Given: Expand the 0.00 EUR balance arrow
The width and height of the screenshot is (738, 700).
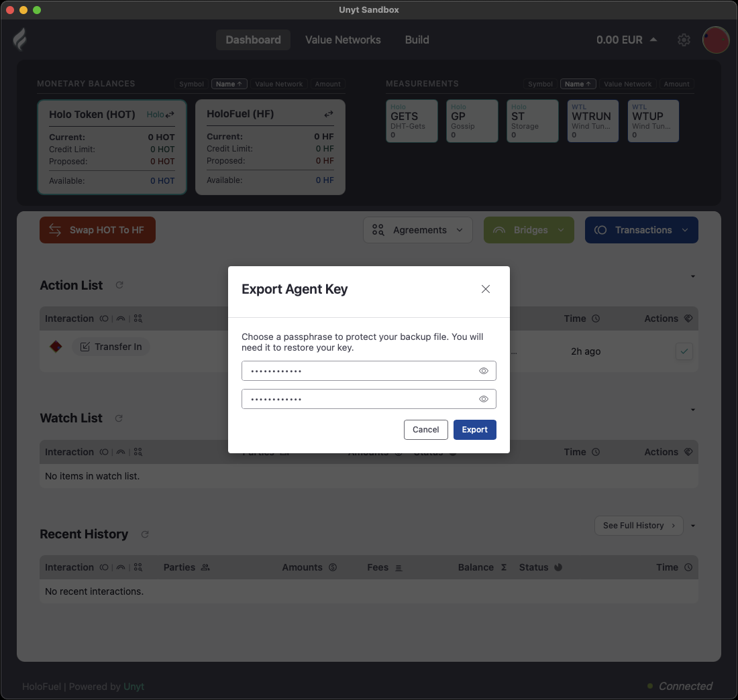Looking at the screenshot, I should [653, 40].
